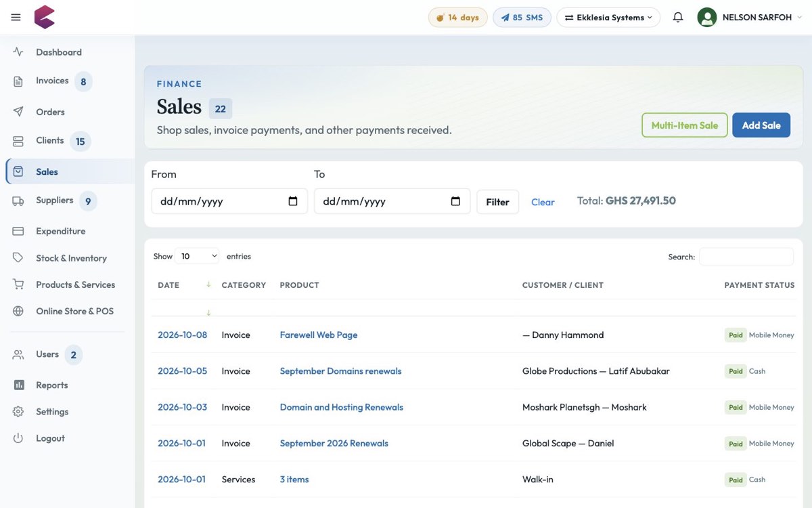Click the Orders paper-plane icon
812x508 pixels.
pyautogui.click(x=18, y=112)
